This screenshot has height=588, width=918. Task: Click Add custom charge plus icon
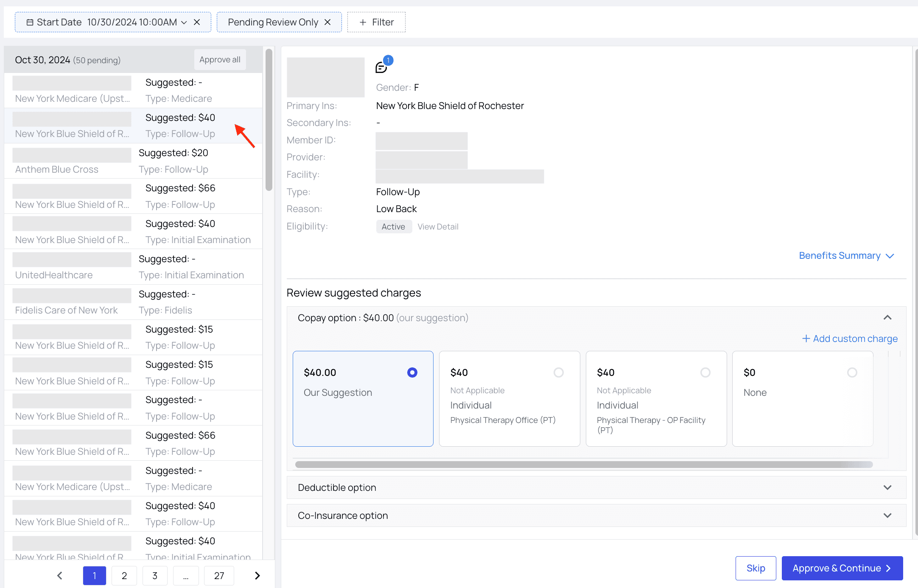(x=806, y=339)
